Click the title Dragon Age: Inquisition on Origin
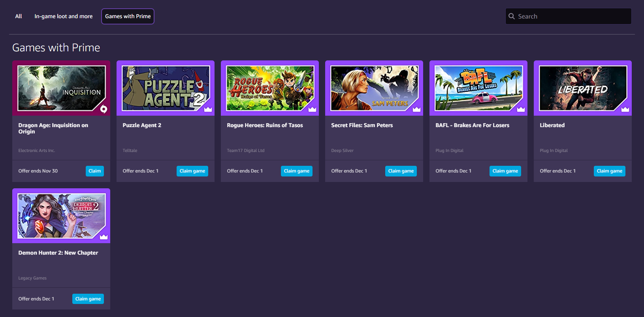This screenshot has width=644, height=317. pos(53,128)
